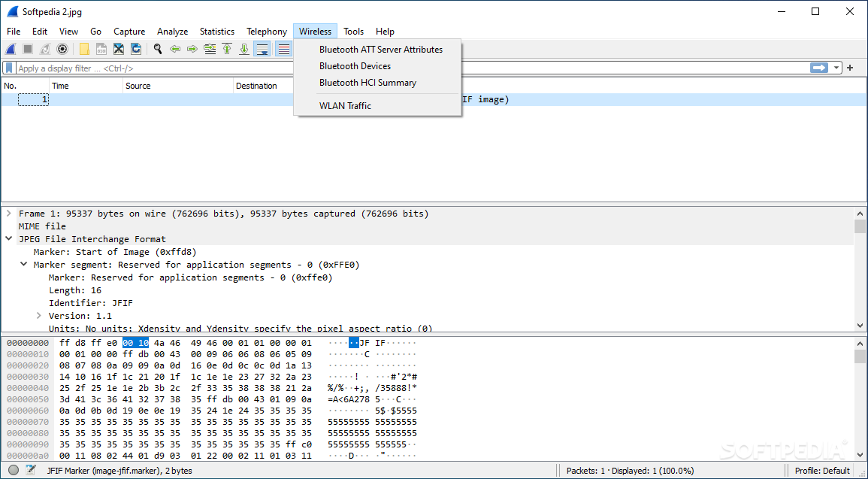Expand the Version: 1.1 node

[39, 316]
